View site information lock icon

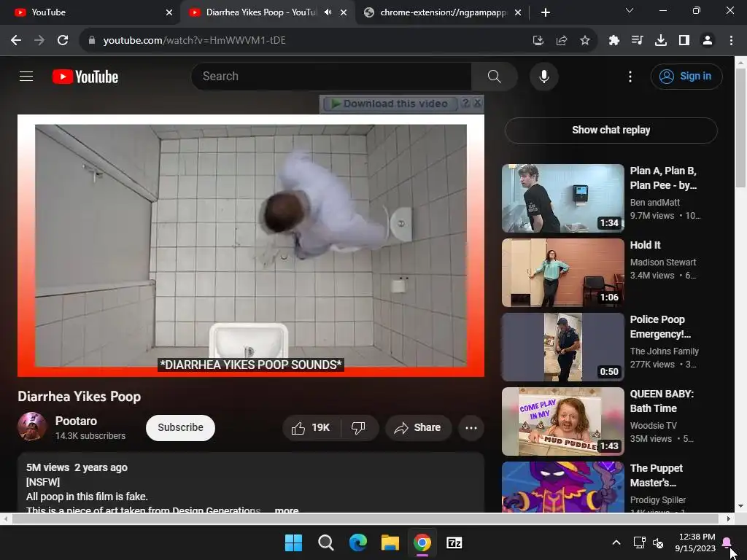pos(92,40)
